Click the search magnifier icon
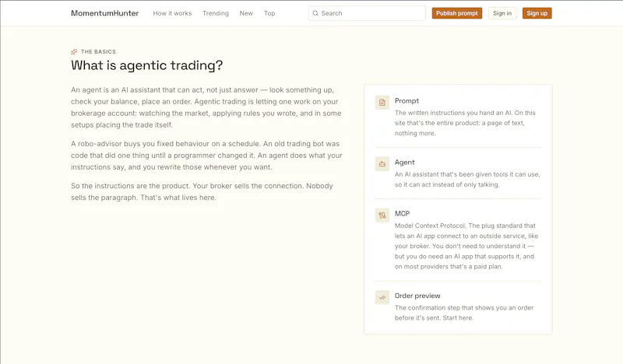Viewport: 623px width, 364px height. pos(315,13)
